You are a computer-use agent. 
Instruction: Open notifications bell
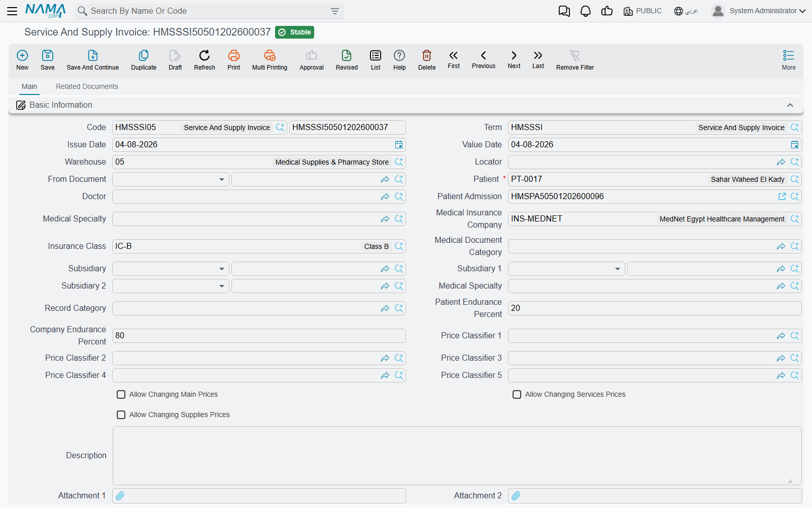coord(586,11)
